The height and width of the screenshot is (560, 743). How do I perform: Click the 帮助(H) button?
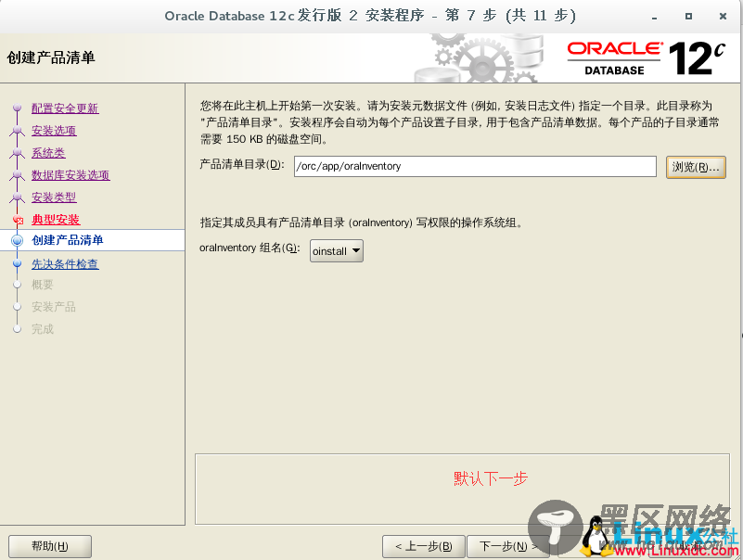[50, 546]
